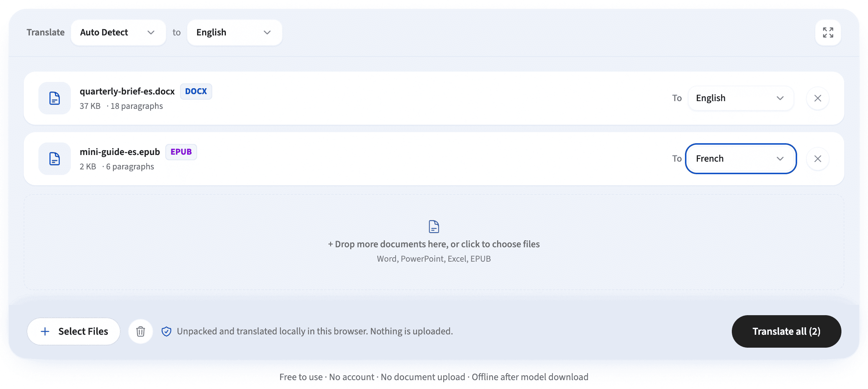Click the mini-guide-es.epub file name
Image resolution: width=868 pixels, height=389 pixels.
[120, 152]
